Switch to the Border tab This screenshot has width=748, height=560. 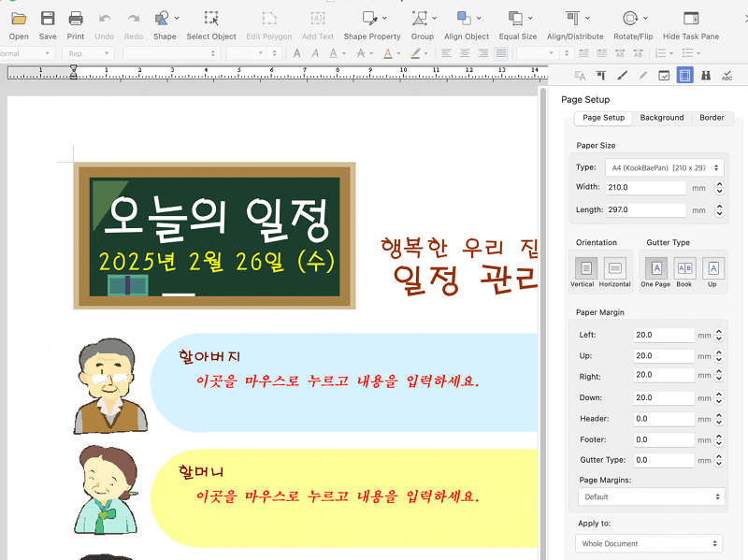(x=712, y=118)
